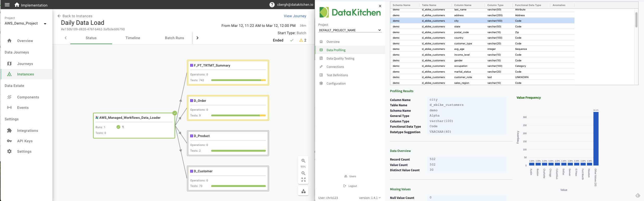The width and height of the screenshot is (644, 201).
Task: Expand the version 1.4.1 dropdown
Action: click(379, 198)
